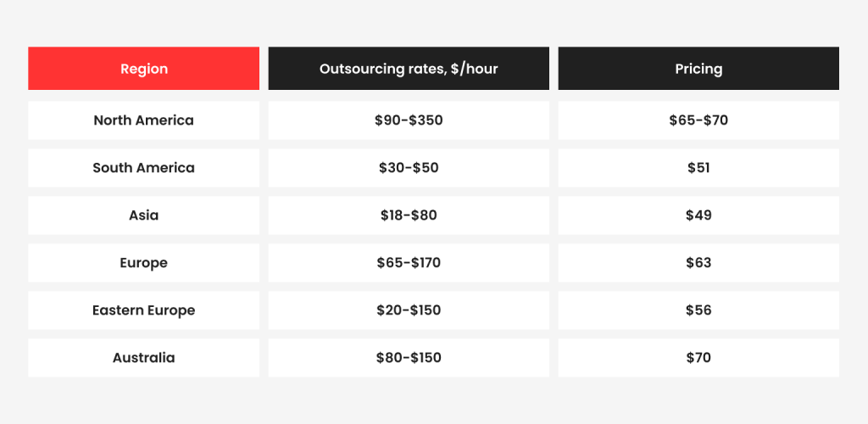Select the $18-$80 rate cell
The height and width of the screenshot is (424, 868).
(409, 215)
